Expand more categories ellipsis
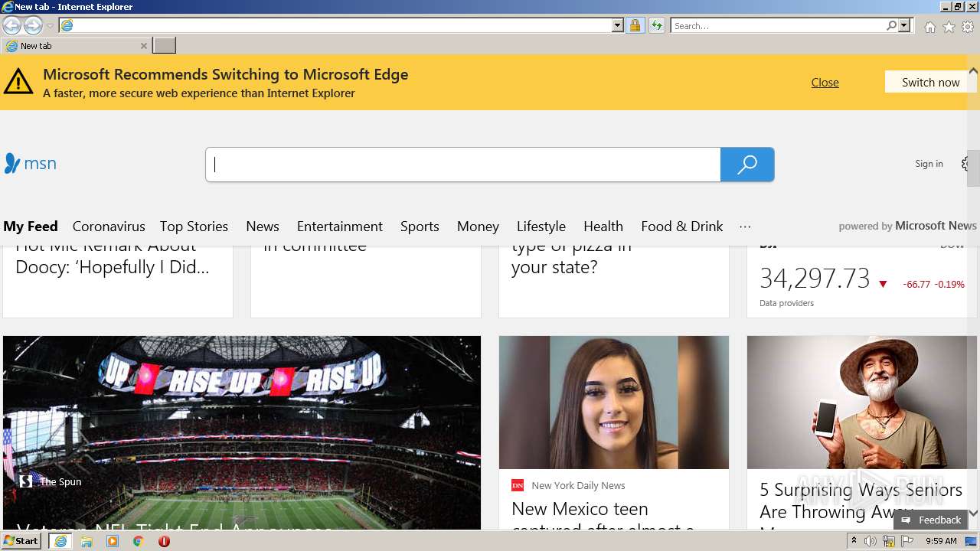Viewport: 980px width, 551px height. tap(745, 227)
